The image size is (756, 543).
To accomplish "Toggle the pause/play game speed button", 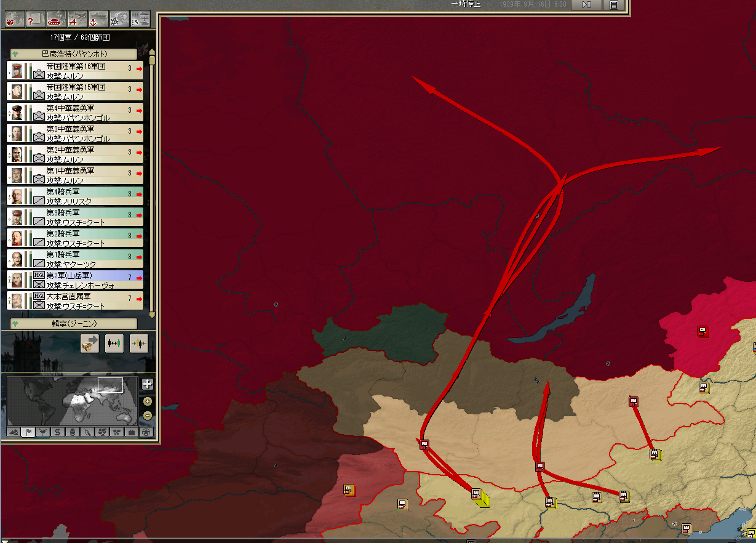I will click(586, 5).
